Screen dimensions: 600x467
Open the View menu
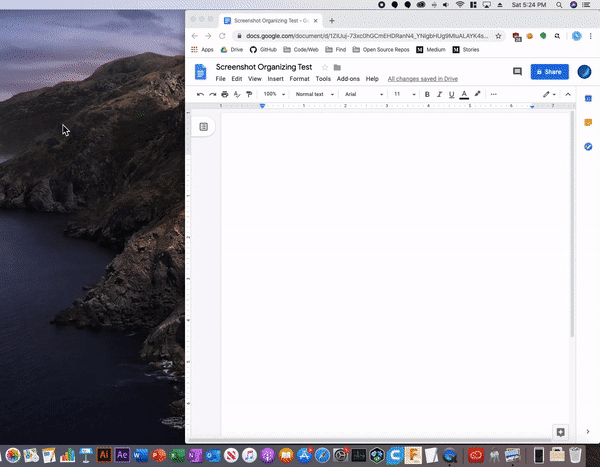click(x=254, y=79)
